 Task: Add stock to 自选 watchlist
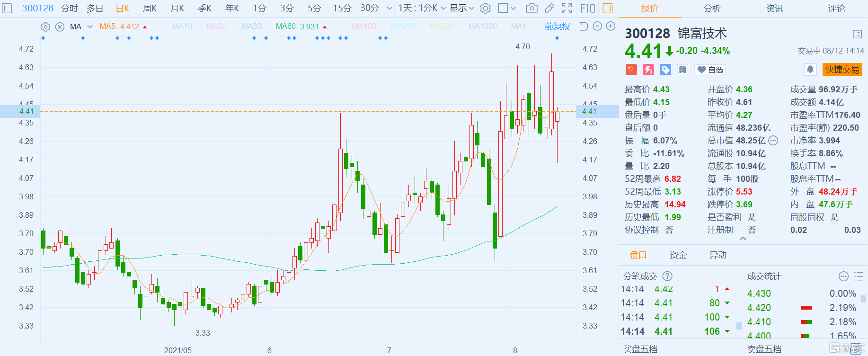point(710,70)
